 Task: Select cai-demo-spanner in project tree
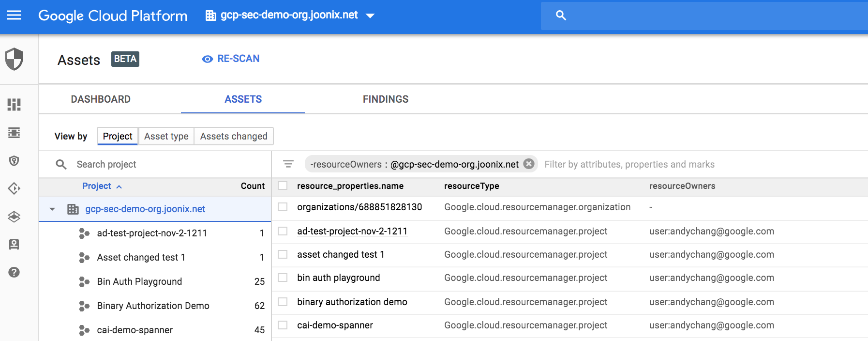pyautogui.click(x=135, y=330)
